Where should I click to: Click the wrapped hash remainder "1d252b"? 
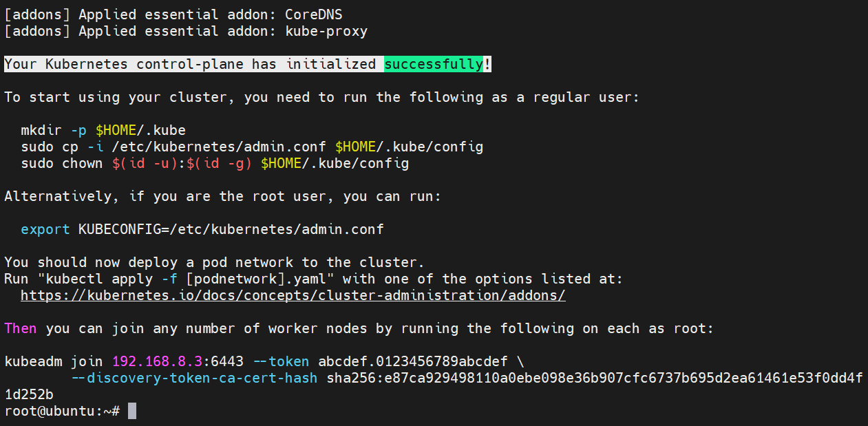[x=29, y=394]
